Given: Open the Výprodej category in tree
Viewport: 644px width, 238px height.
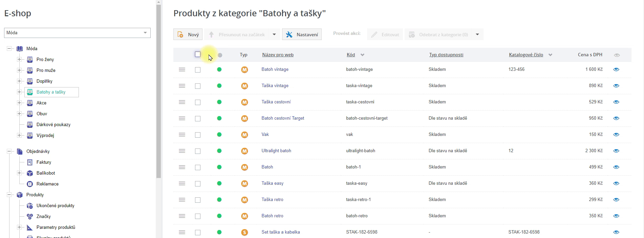Looking at the screenshot, I should pyautogui.click(x=45, y=135).
